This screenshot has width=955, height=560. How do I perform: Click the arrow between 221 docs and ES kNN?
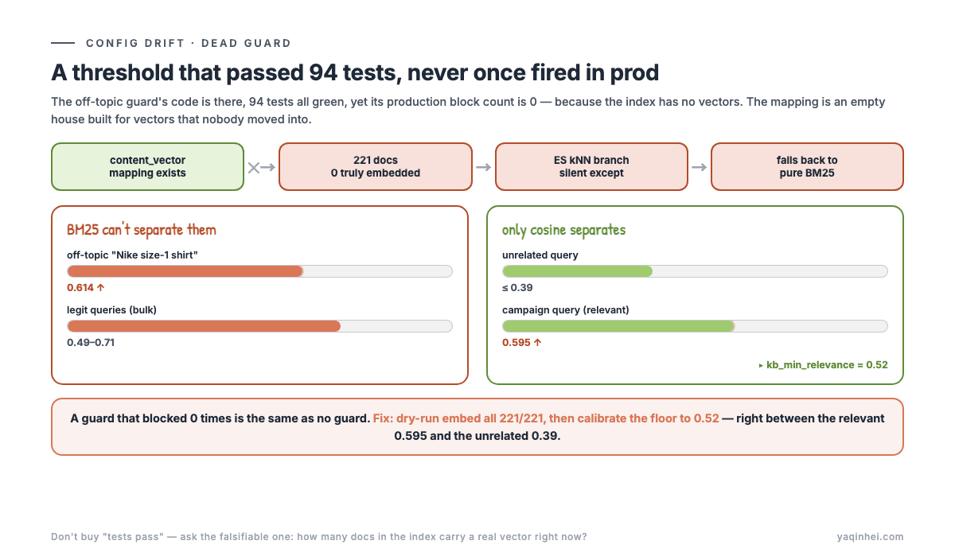pyautogui.click(x=483, y=167)
